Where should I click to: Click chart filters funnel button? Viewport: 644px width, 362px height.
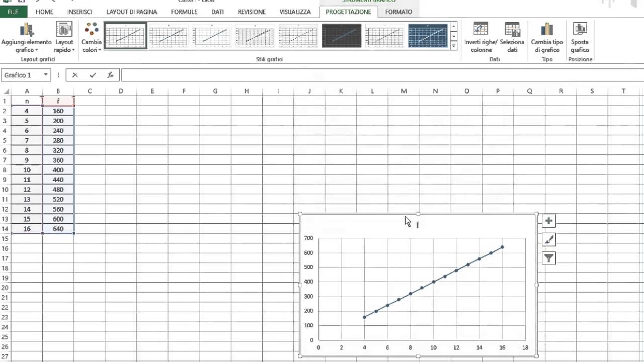click(x=548, y=258)
